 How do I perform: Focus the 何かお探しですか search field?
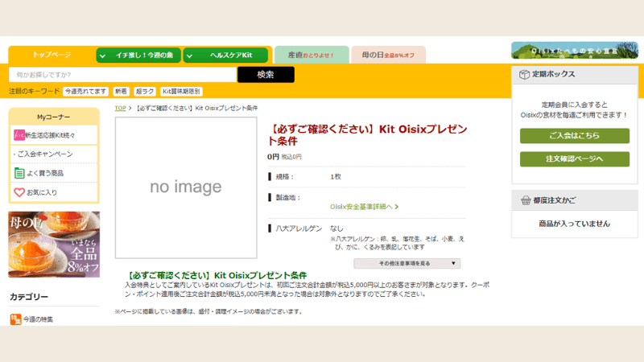[x=122, y=75]
